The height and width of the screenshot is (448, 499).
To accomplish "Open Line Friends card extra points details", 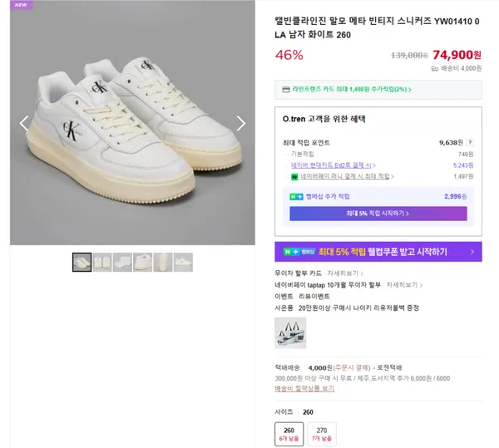I will [x=352, y=89].
